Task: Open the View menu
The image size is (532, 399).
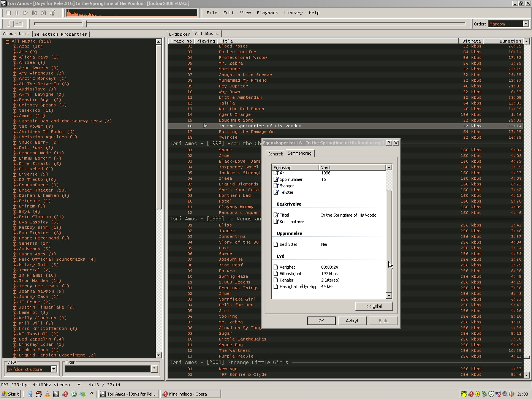Action: tap(245, 13)
